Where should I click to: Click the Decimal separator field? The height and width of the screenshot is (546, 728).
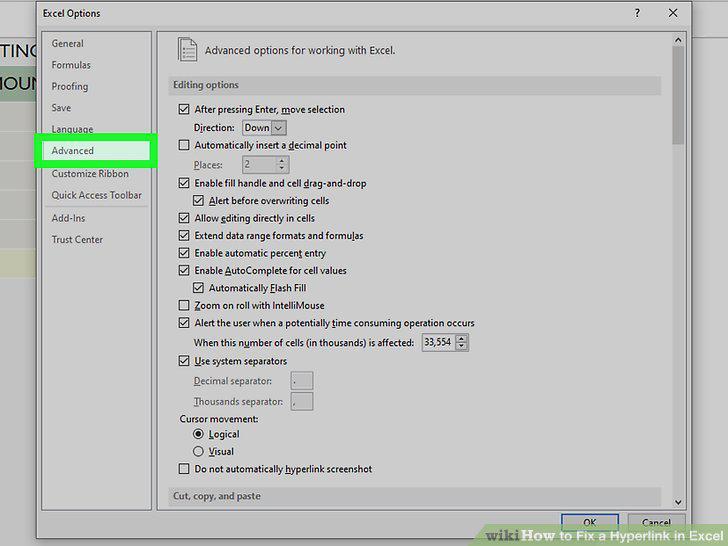pyautogui.click(x=302, y=381)
